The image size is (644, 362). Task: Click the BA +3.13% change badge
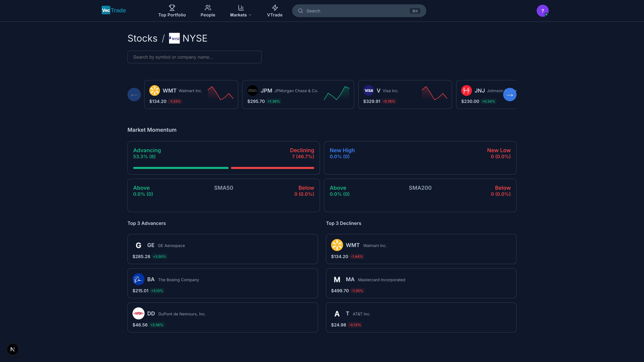click(x=157, y=291)
